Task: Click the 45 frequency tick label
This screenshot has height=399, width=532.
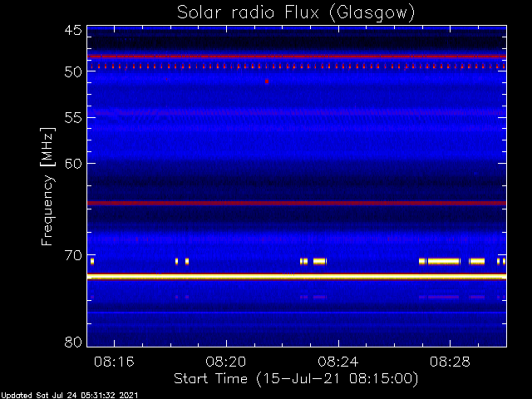Action: pyautogui.click(x=73, y=30)
